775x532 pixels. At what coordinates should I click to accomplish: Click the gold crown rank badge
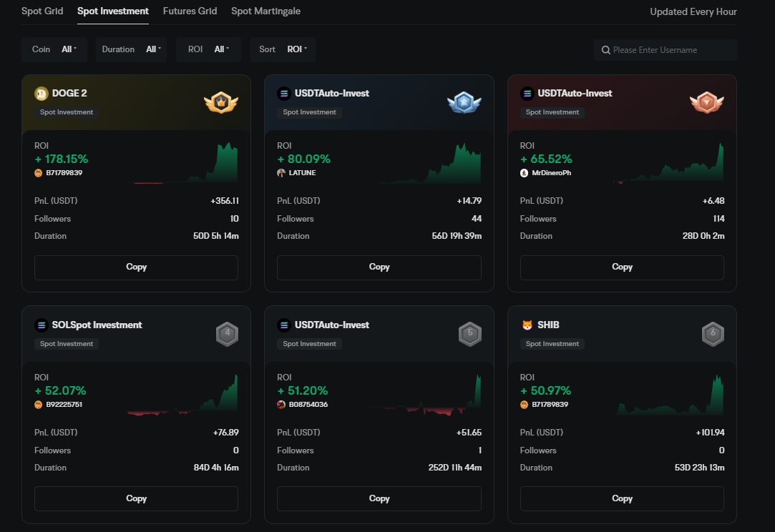click(x=220, y=102)
